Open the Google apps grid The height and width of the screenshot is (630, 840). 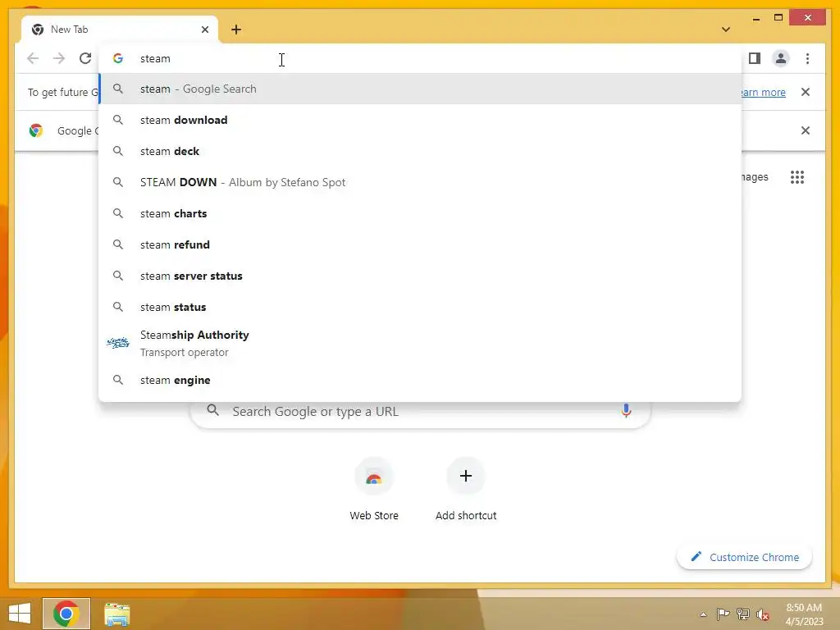coord(797,177)
